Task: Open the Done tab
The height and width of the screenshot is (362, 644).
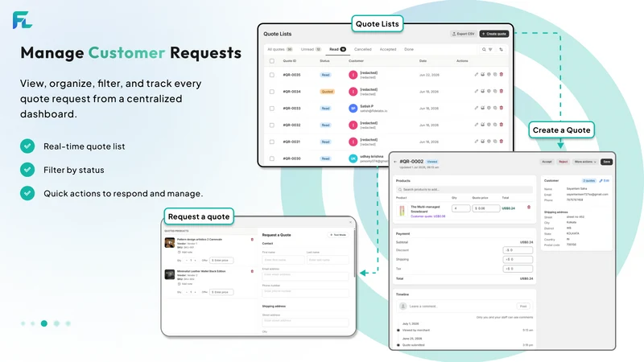Action: coord(409,49)
